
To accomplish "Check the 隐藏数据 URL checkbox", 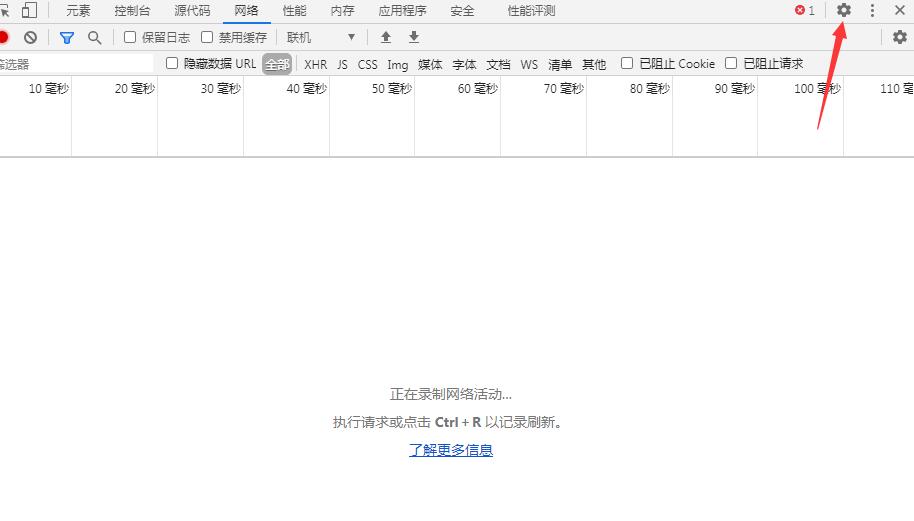I will tap(171, 63).
